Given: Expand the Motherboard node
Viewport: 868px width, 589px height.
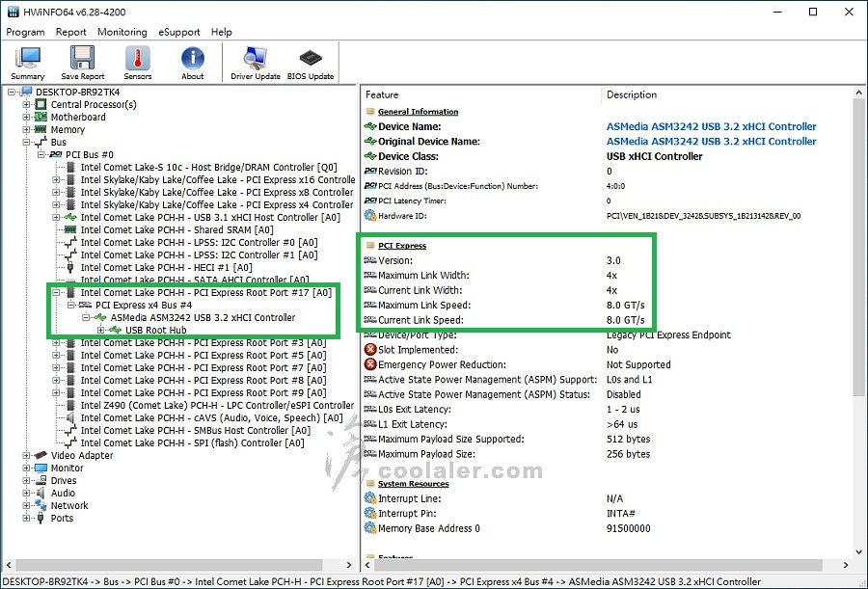Looking at the screenshot, I should 26,117.
